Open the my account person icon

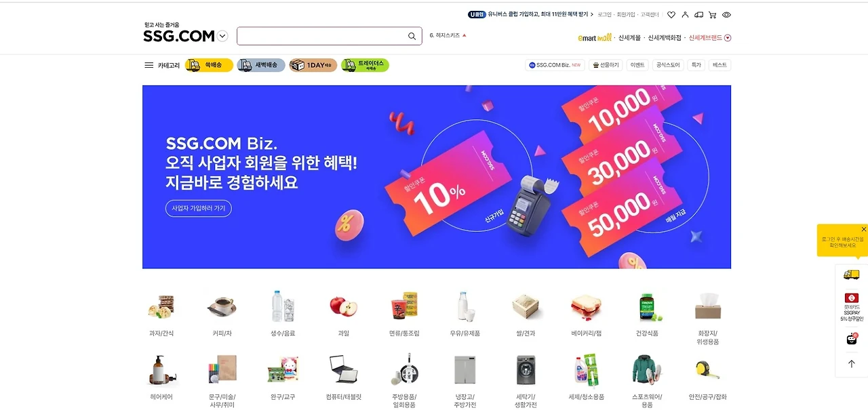pos(685,14)
